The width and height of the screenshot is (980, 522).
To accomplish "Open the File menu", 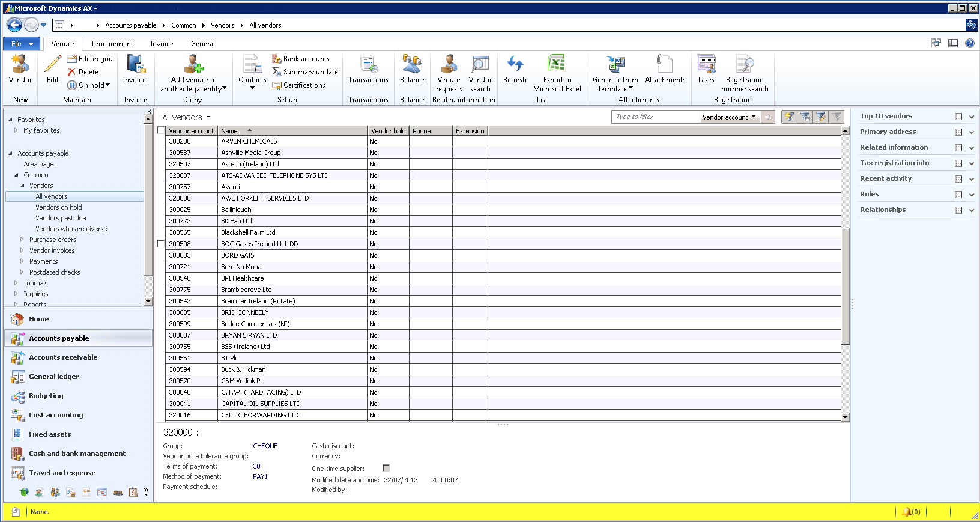I will click(22, 44).
